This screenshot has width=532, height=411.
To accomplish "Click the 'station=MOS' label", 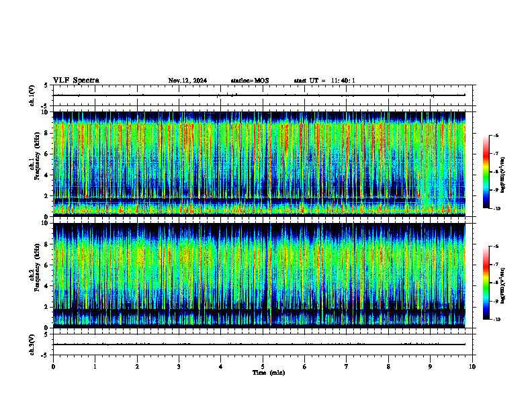I will tap(250, 81).
